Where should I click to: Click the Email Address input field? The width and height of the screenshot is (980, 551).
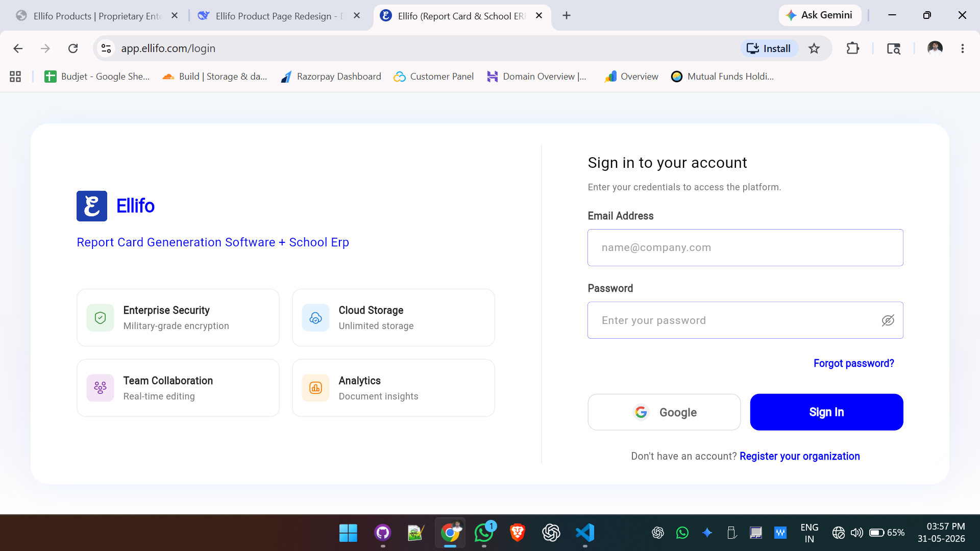(x=745, y=247)
